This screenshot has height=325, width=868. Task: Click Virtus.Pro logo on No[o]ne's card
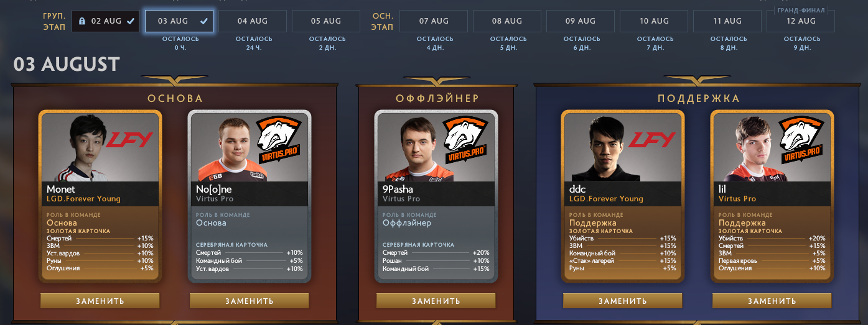click(278, 138)
